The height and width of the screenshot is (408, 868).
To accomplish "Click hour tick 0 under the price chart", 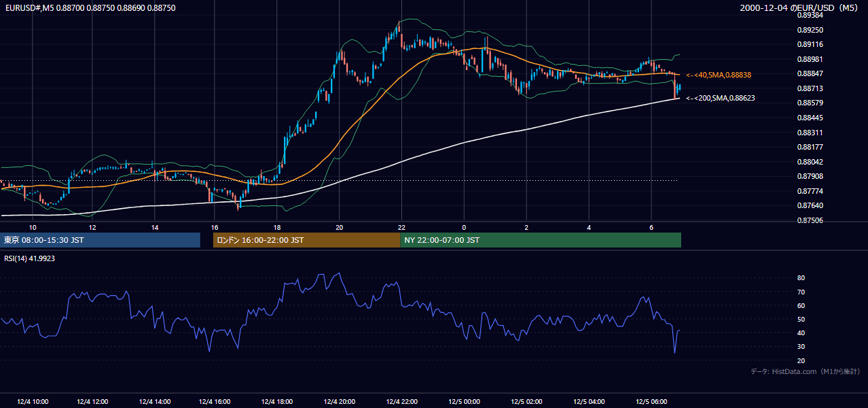I will click(464, 227).
